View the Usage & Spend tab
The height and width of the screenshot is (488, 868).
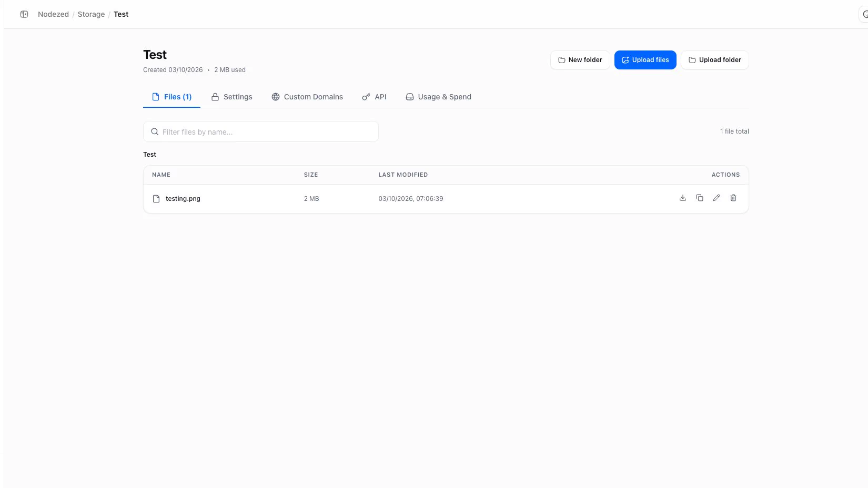pos(438,97)
